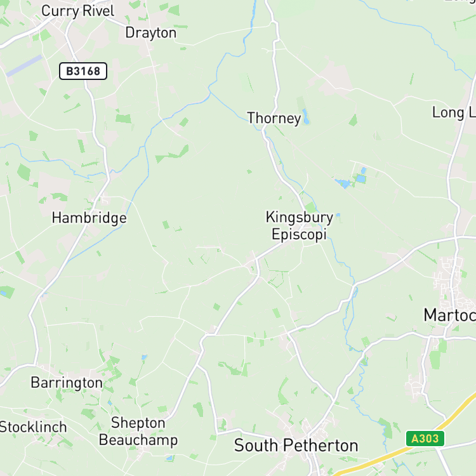Click the Drayton place label
The width and height of the screenshot is (476, 476).
point(151,33)
